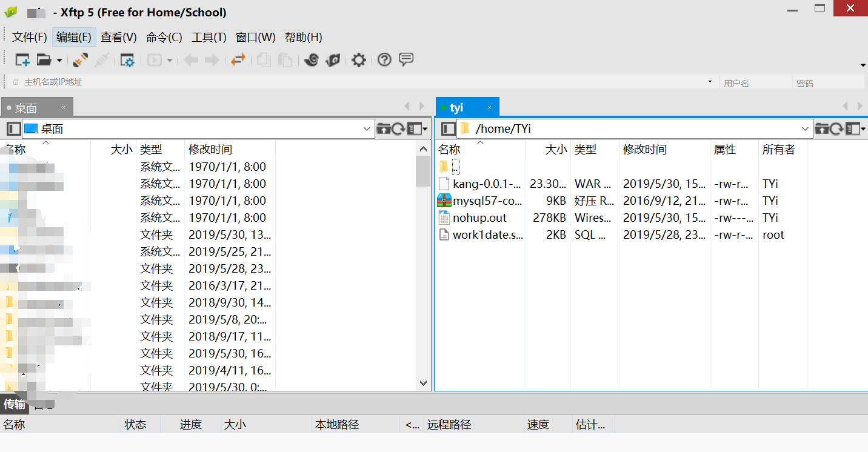Click the Paste toolbar icon

[x=285, y=60]
